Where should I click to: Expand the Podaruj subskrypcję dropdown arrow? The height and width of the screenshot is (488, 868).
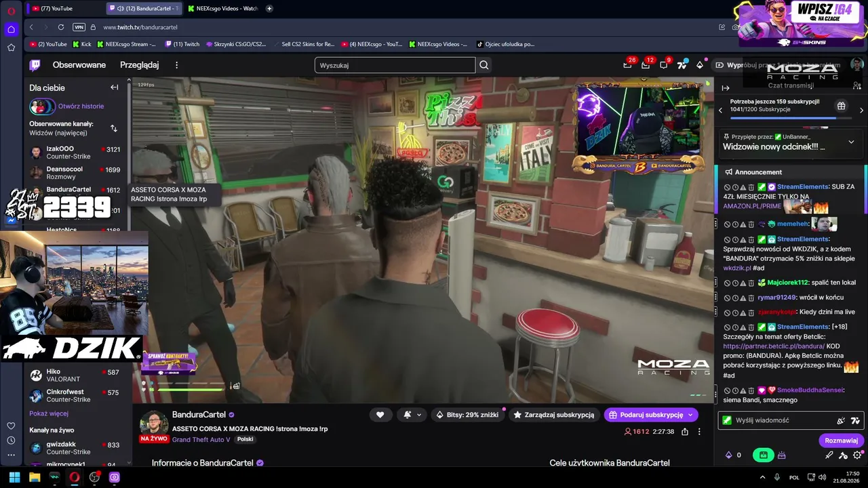[x=691, y=415]
